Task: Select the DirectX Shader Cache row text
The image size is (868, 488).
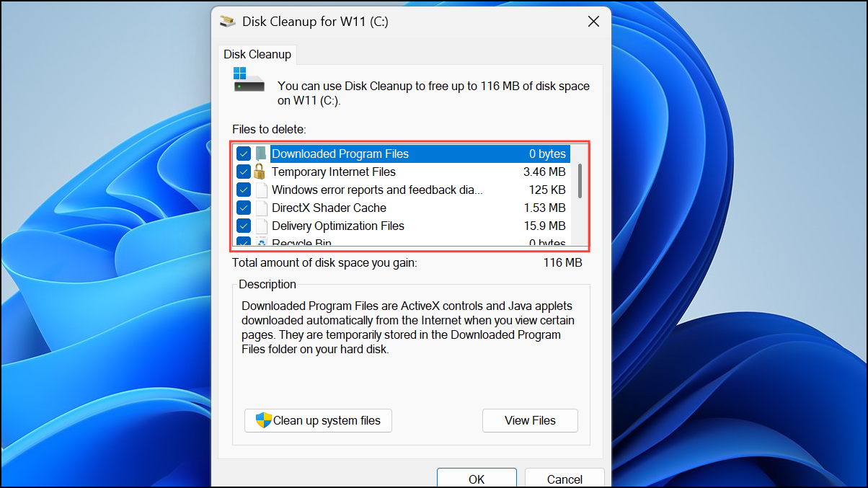Action: point(329,208)
